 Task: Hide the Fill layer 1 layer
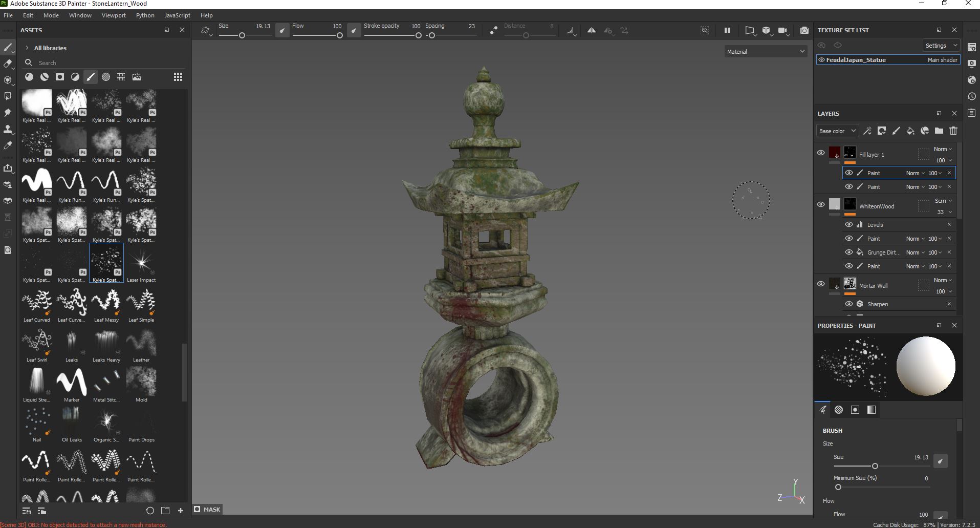click(x=821, y=153)
